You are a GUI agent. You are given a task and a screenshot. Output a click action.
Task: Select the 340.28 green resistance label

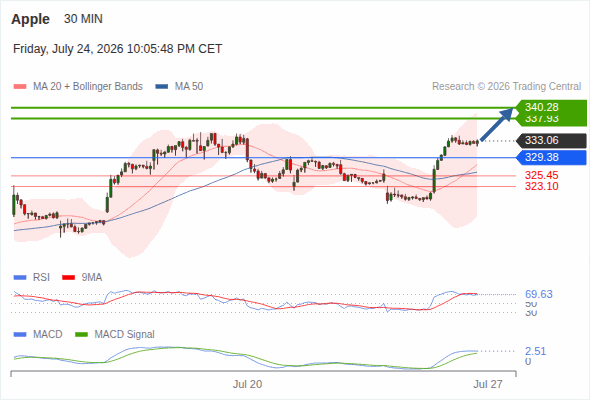point(551,107)
